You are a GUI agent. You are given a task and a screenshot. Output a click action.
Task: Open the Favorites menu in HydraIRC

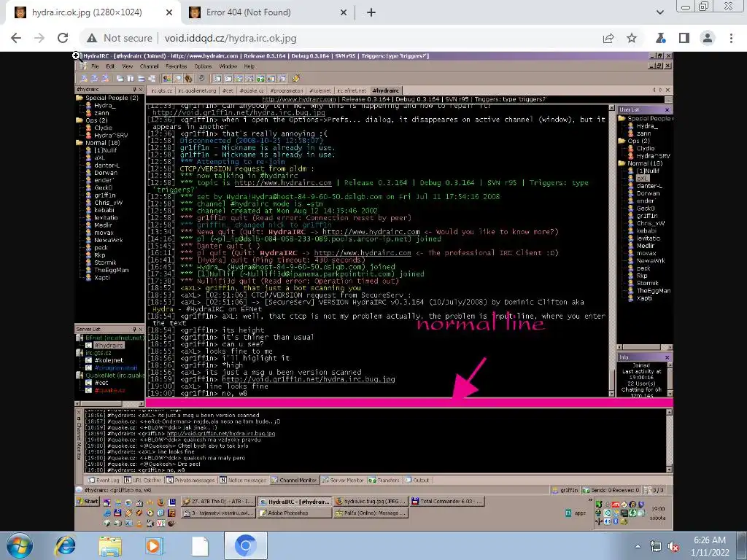pos(177,66)
